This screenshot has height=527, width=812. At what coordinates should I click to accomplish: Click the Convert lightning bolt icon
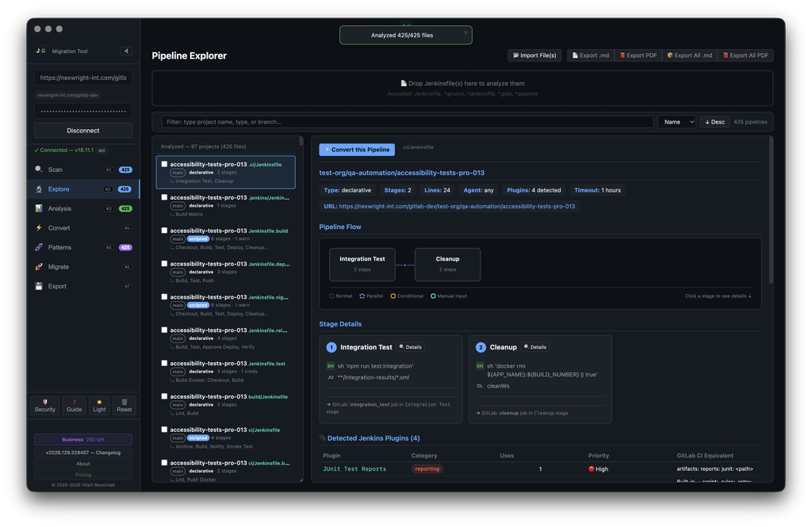(39, 227)
